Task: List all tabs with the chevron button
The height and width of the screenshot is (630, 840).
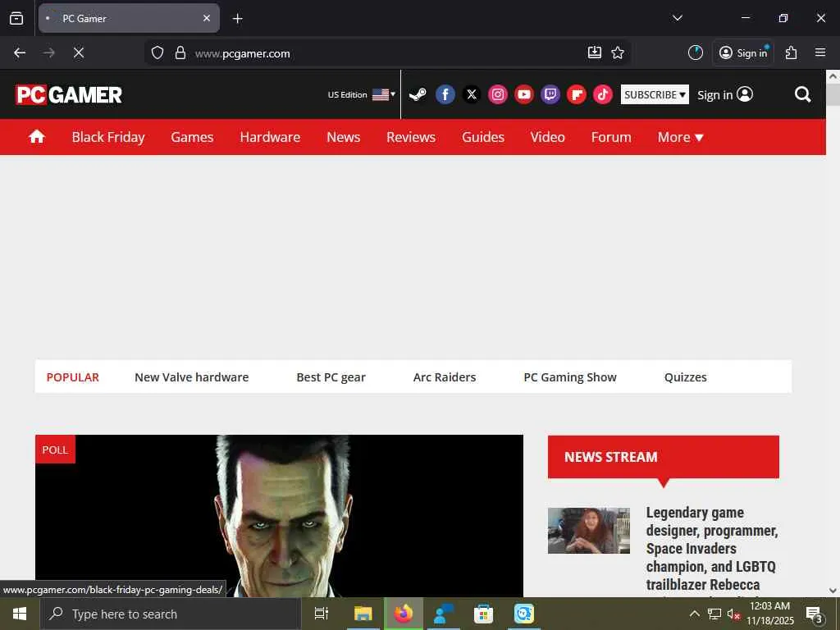Action: point(677,18)
